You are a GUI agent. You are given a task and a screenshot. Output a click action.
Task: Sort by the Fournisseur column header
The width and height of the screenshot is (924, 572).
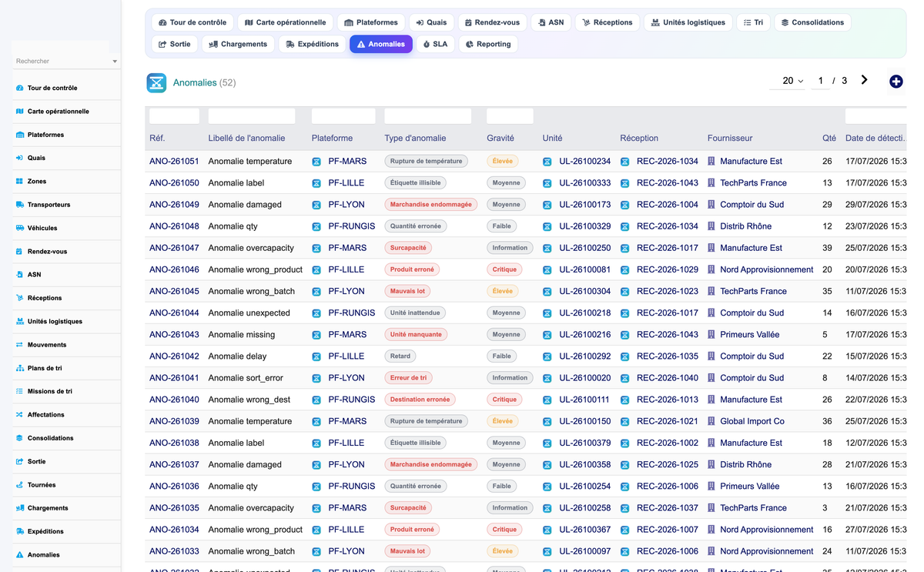730,139
